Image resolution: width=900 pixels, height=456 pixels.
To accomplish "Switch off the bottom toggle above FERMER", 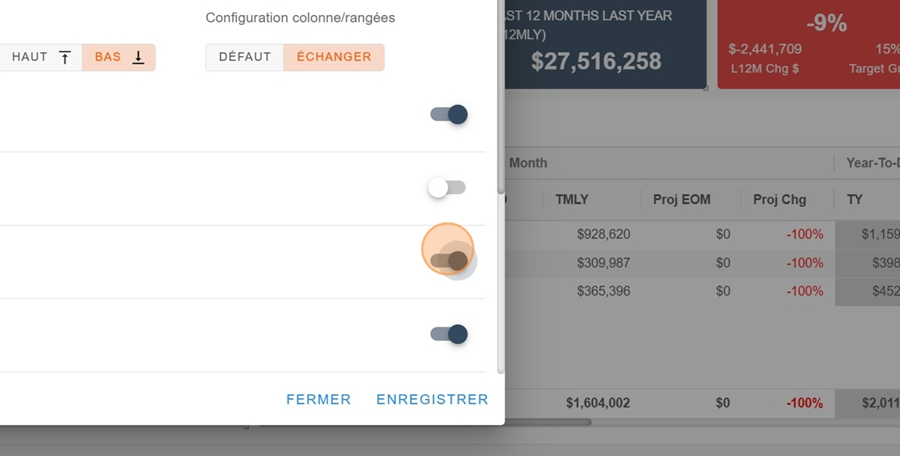I will point(449,334).
